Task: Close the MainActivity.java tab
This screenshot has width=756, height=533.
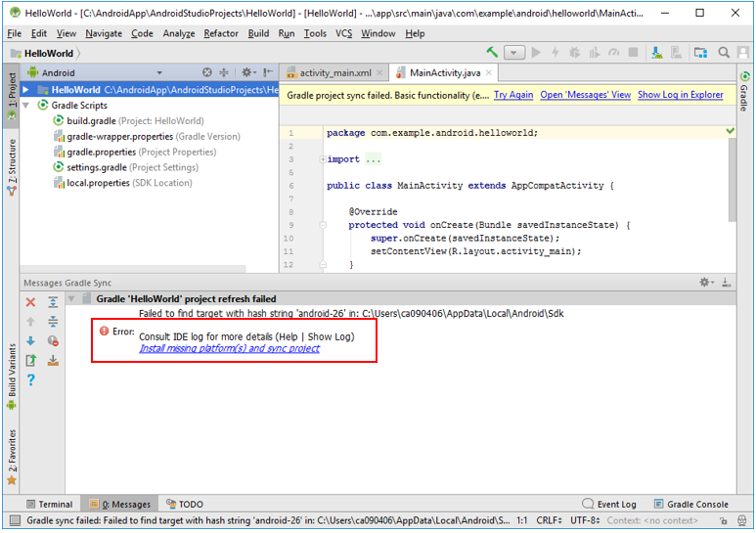Action: pyautogui.click(x=489, y=72)
